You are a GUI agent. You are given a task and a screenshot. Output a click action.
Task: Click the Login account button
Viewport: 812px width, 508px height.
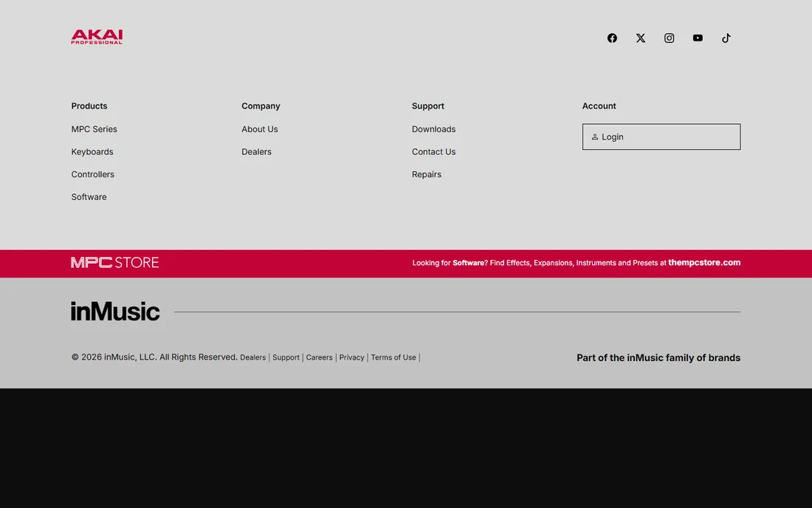point(661,137)
